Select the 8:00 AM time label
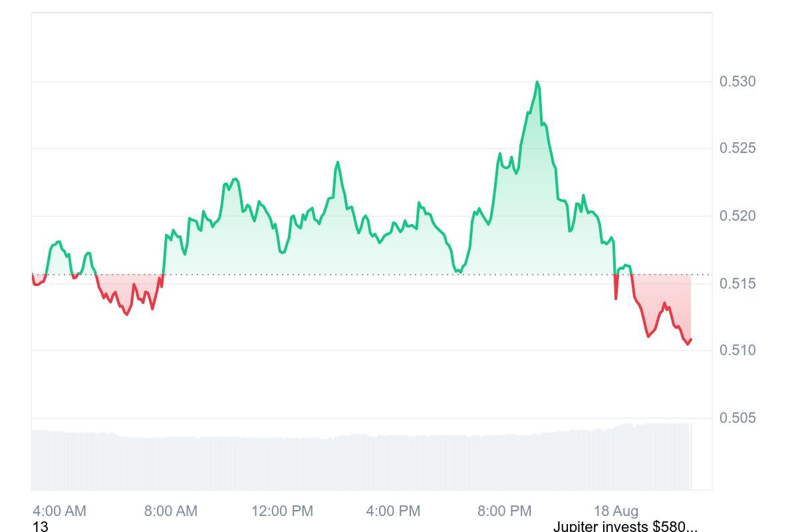This screenshot has width=798, height=532. [x=171, y=511]
